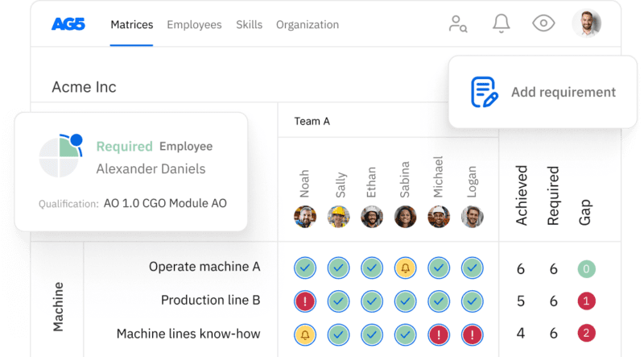Click Michael's avatar photo in the header
The image size is (644, 357).
click(x=439, y=217)
